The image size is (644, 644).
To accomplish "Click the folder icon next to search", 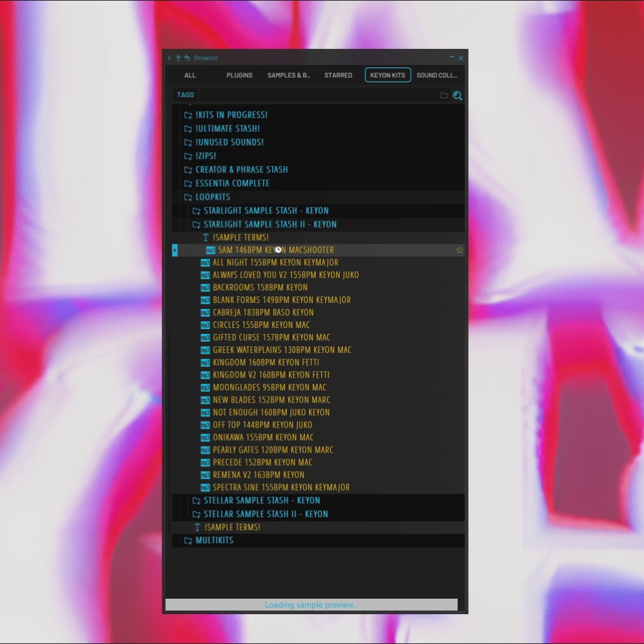I will (x=444, y=95).
